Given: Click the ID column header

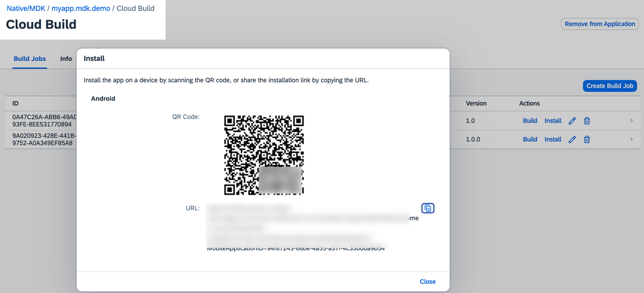Looking at the screenshot, I should click(x=16, y=103).
